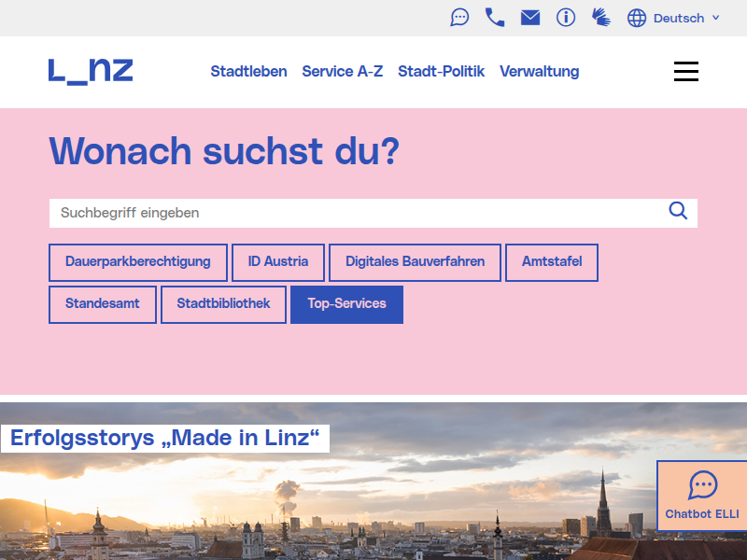Open the Verwaltung section
Viewport: 747px width, 560px height.
pyautogui.click(x=539, y=71)
